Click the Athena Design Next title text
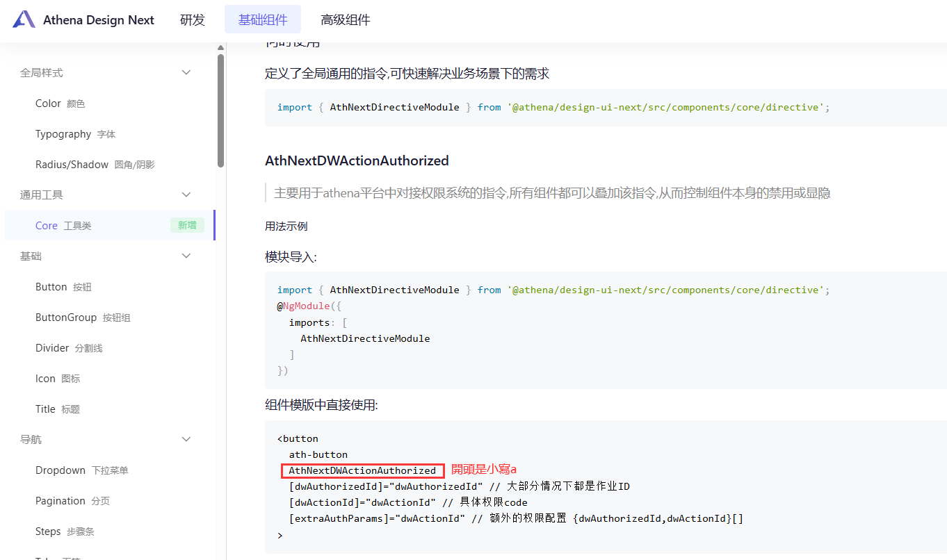The height and width of the screenshot is (560, 947). [x=99, y=20]
